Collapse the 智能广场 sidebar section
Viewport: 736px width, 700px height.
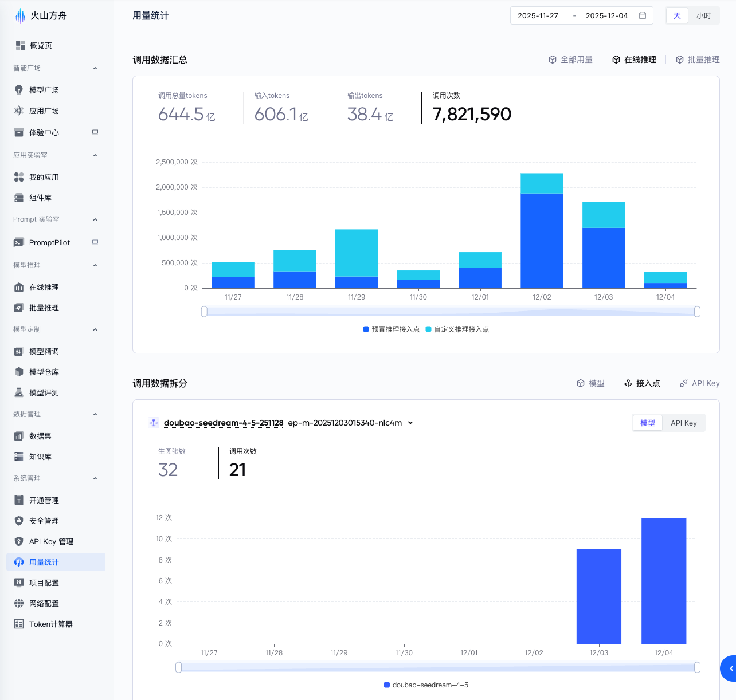point(95,68)
